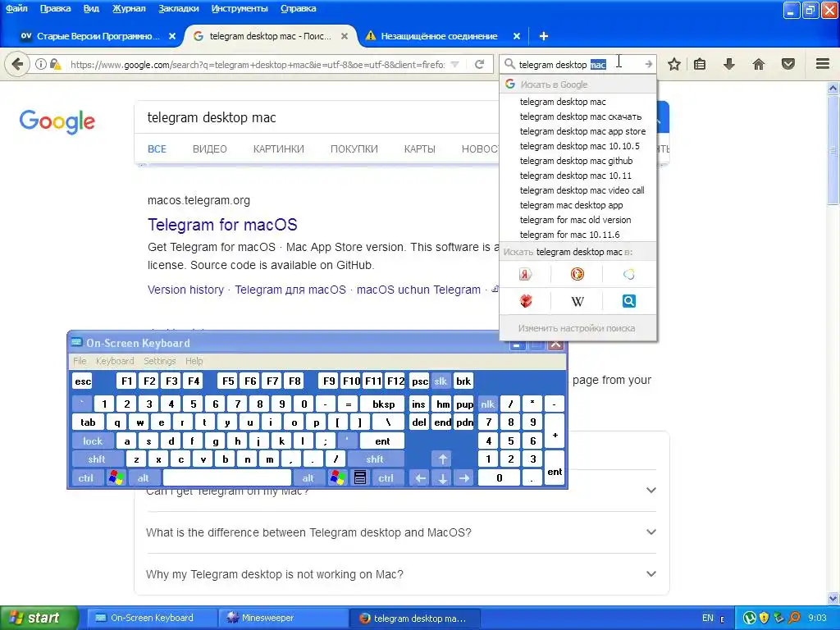Image resolution: width=840 pixels, height=630 pixels.
Task: Close the 'Незащищённое соединение' tab
Action: point(517,36)
